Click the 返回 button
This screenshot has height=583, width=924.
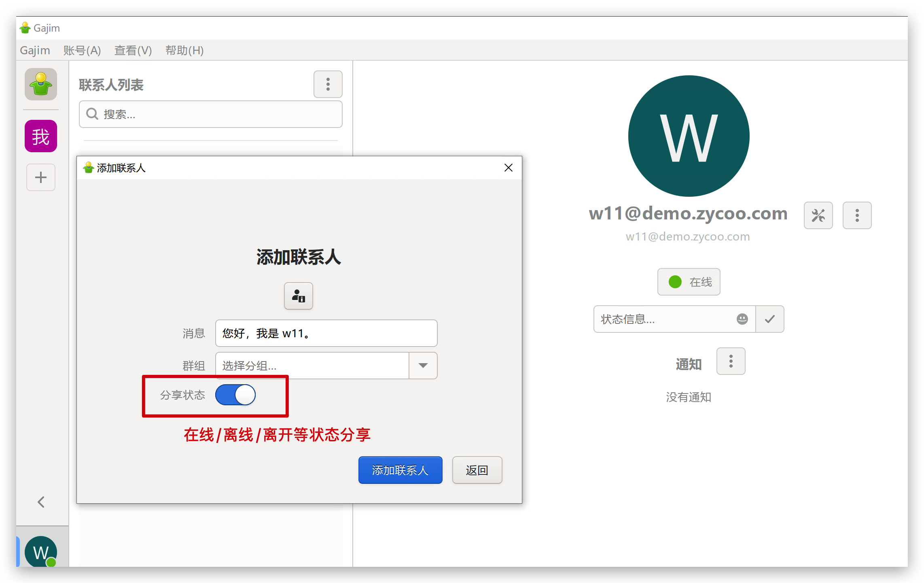(477, 470)
